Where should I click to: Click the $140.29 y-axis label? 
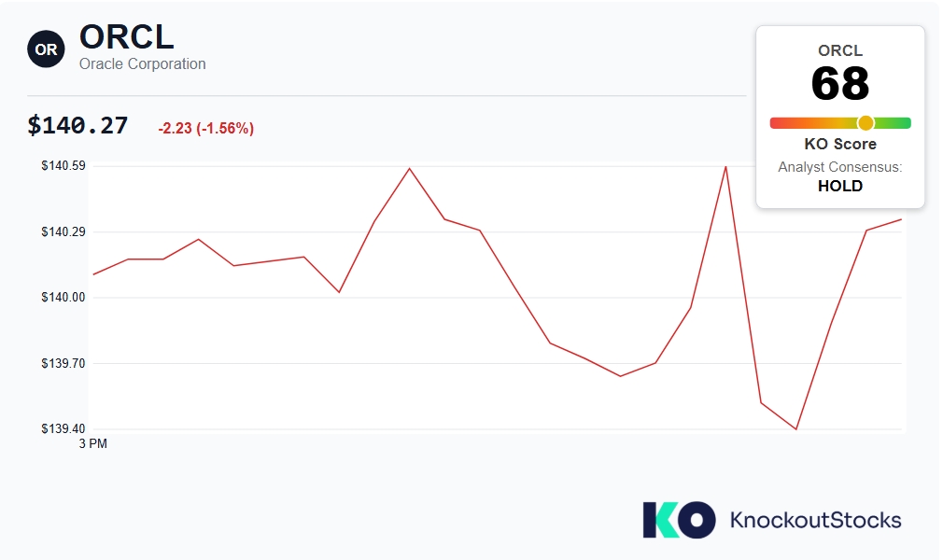click(63, 231)
